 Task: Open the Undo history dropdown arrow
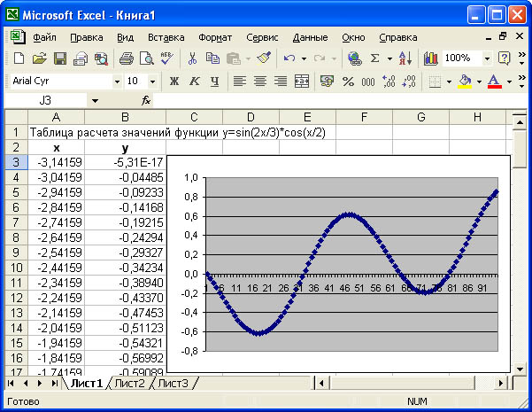pos(304,58)
